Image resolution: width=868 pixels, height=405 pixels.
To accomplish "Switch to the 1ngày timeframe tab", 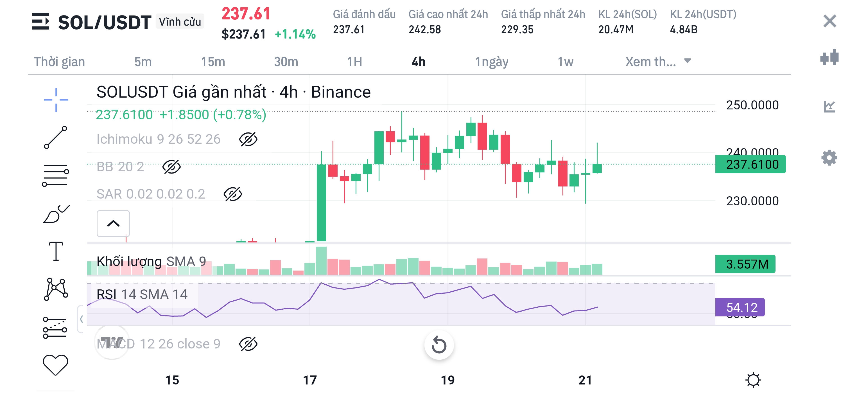I will click(x=491, y=62).
